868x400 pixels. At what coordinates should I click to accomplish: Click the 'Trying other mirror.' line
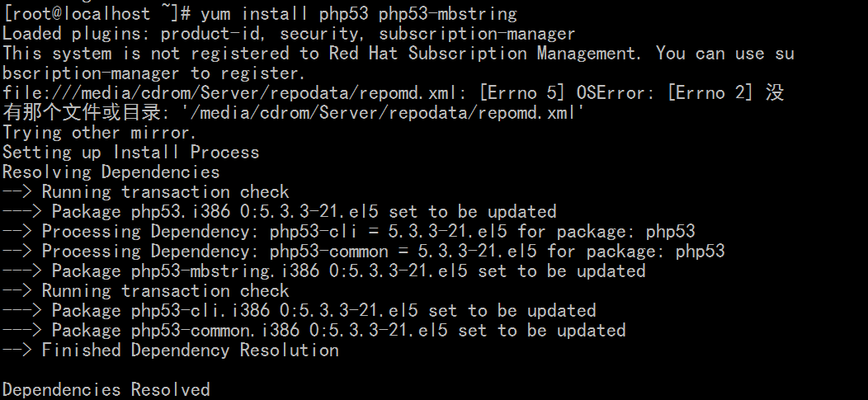click(100, 133)
